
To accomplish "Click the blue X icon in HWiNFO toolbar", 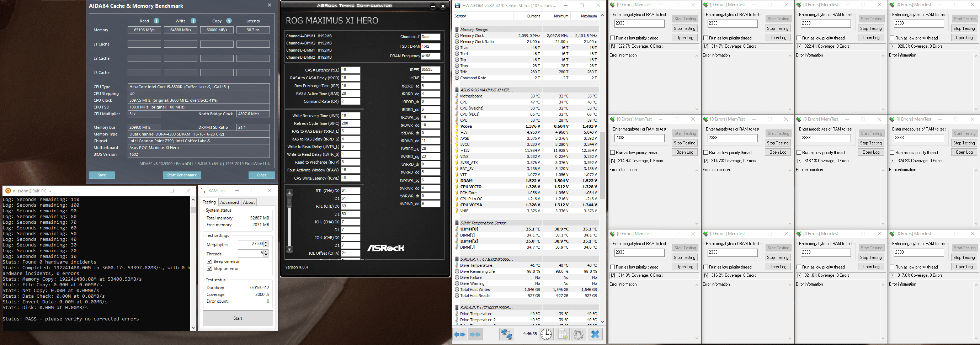I will pyautogui.click(x=595, y=334).
